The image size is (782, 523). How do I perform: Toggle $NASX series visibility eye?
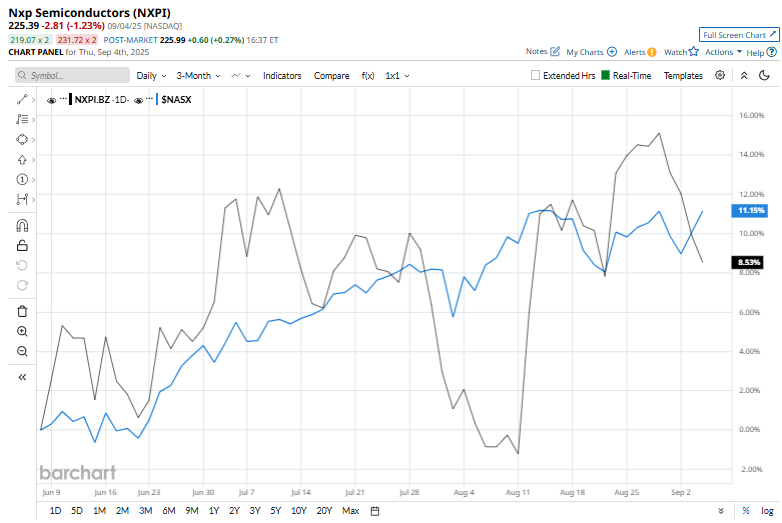(x=139, y=100)
